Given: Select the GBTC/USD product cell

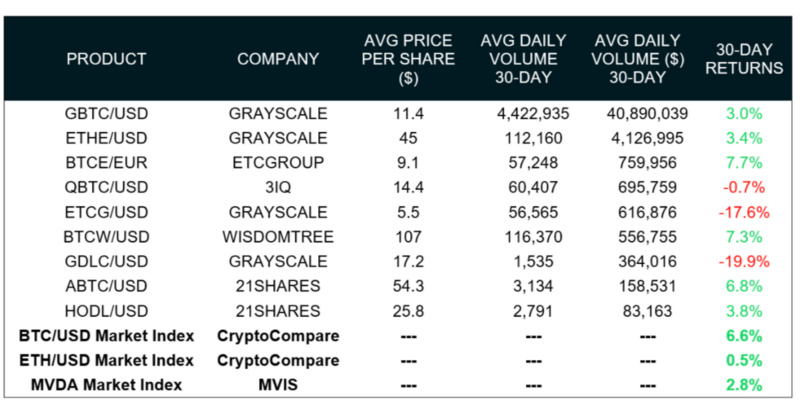Looking at the screenshot, I should (107, 114).
